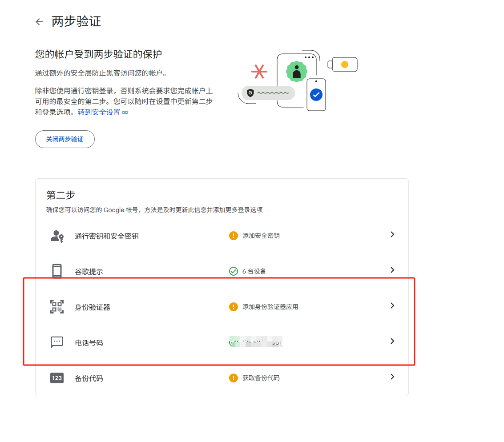504x442 pixels.
Task: Click the orange warning icon beside 添加身份验证器应用
Action: (234, 307)
